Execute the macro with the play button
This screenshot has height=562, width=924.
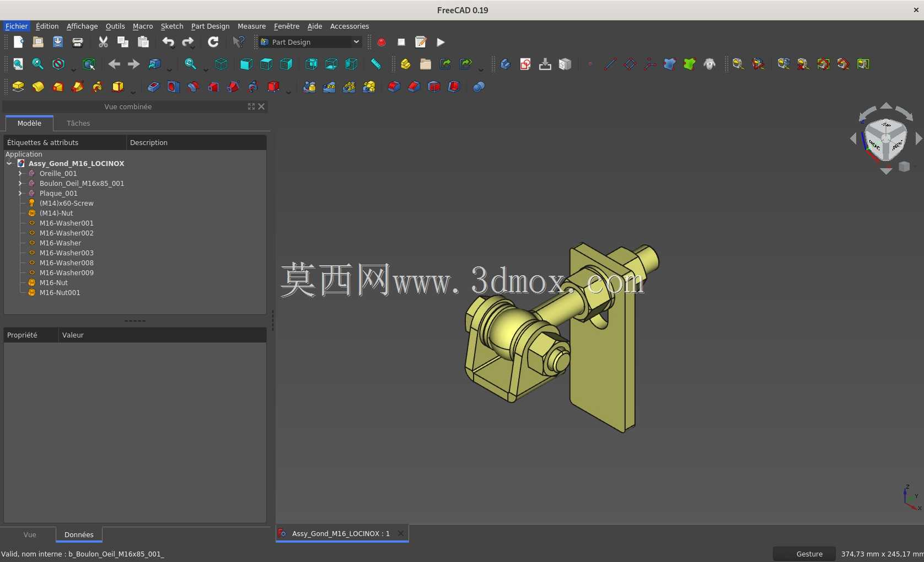point(441,42)
